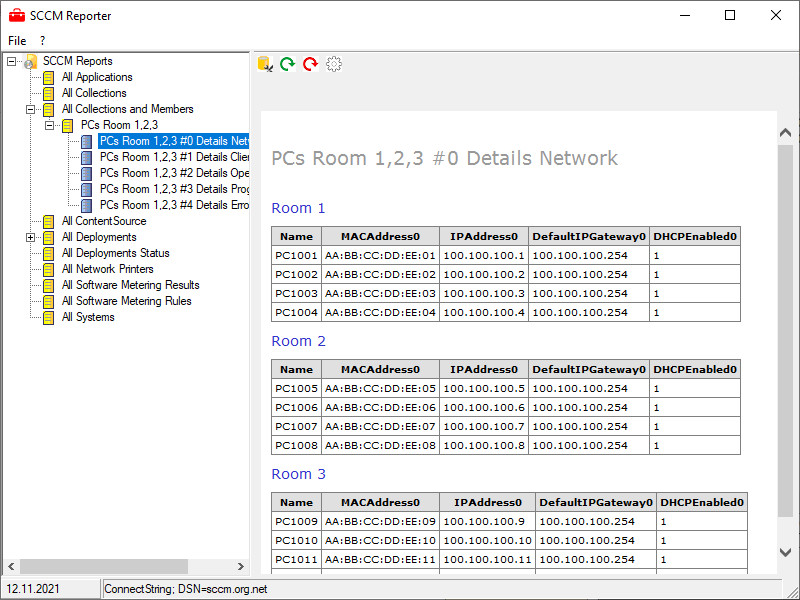Click the red circular refresh arrow icon
The image size is (800, 600).
tap(311, 64)
